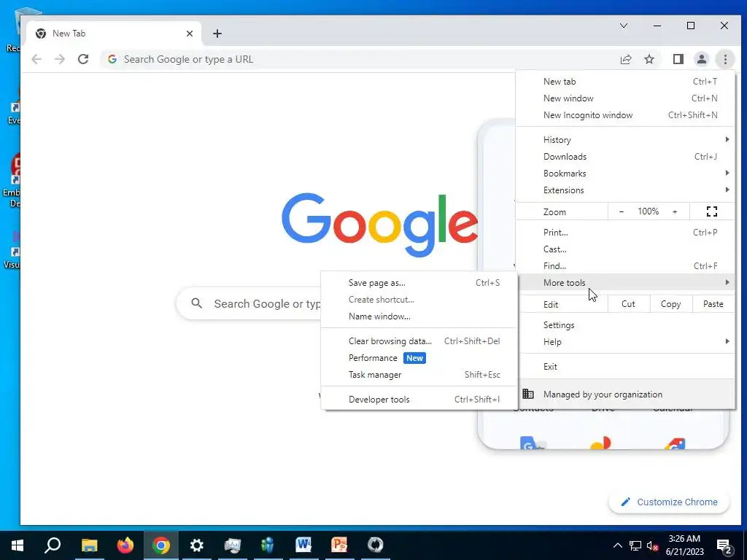Click Copy in the Edit row
Screen dimensions: 747x560
pos(671,304)
